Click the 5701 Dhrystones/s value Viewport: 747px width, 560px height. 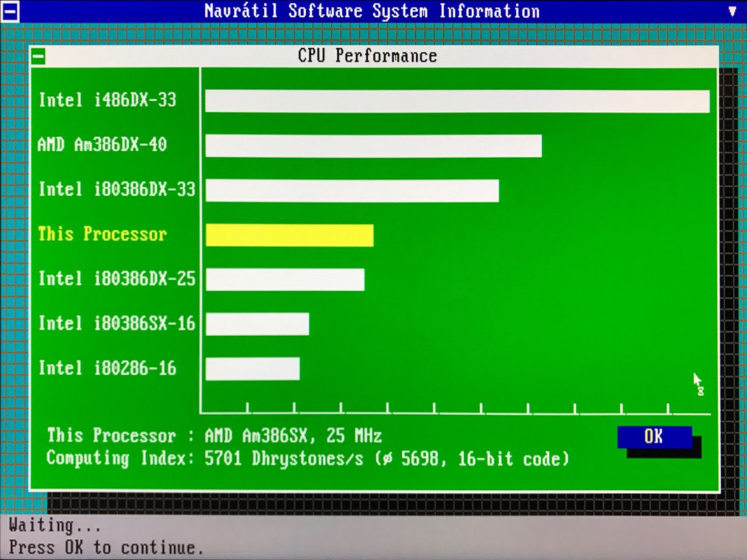point(284,459)
